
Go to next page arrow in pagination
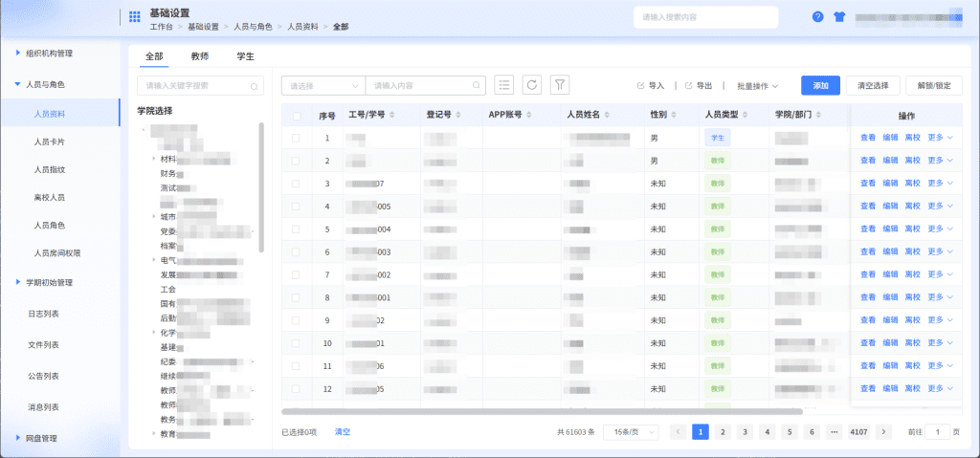(883, 432)
